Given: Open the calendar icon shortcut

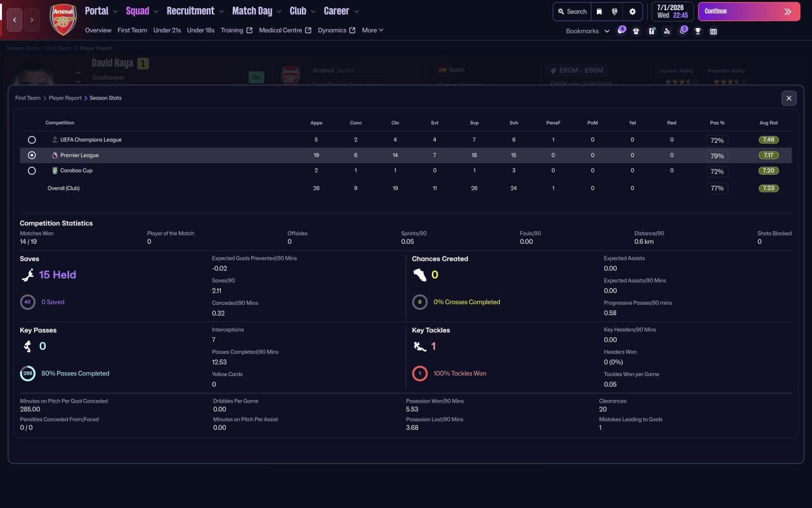Looking at the screenshot, I should tap(714, 31).
